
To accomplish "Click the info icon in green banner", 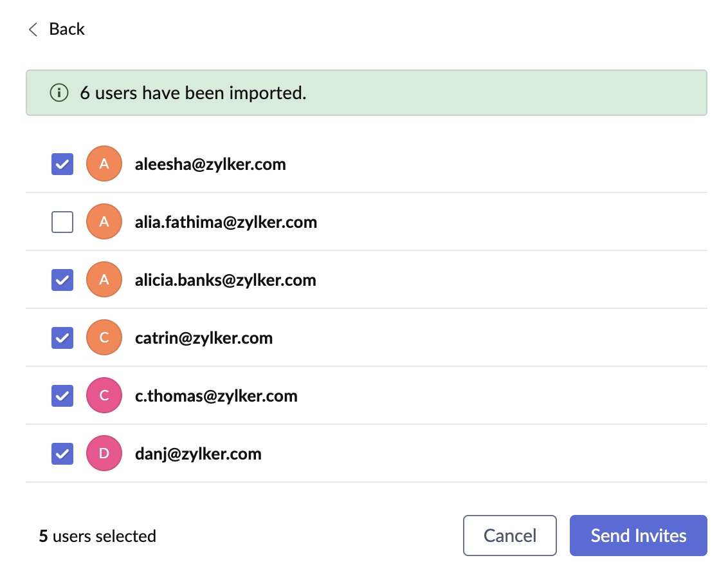I will point(59,93).
